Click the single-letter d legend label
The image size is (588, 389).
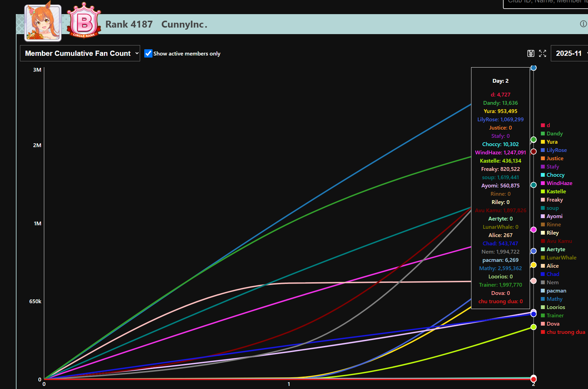tap(548, 125)
